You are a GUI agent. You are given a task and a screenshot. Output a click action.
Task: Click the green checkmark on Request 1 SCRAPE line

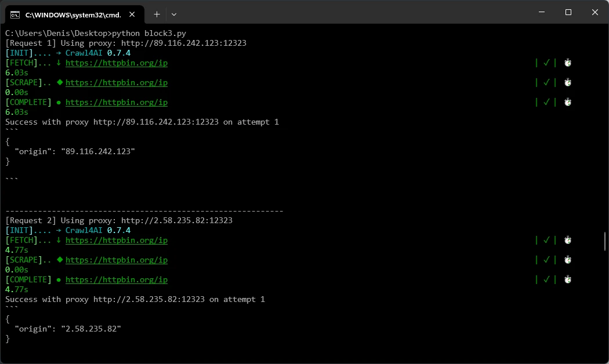click(546, 83)
